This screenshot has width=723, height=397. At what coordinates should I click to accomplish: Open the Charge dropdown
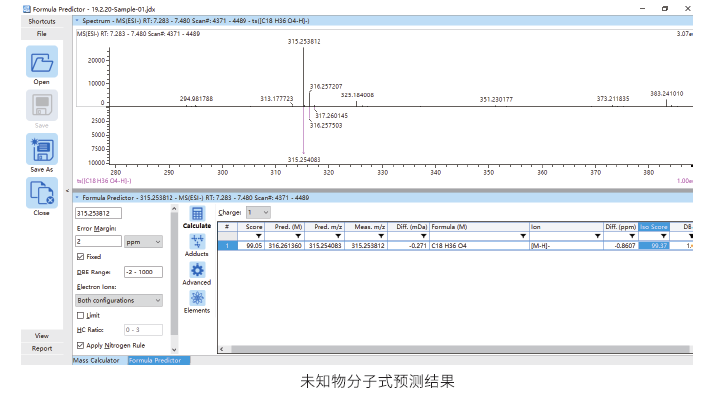click(x=258, y=213)
